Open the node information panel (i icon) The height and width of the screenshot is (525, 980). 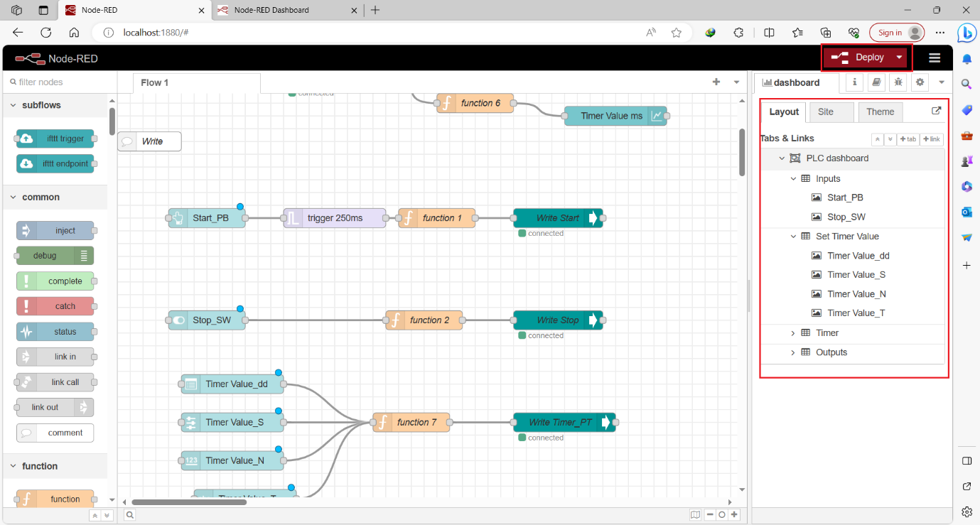coord(854,82)
